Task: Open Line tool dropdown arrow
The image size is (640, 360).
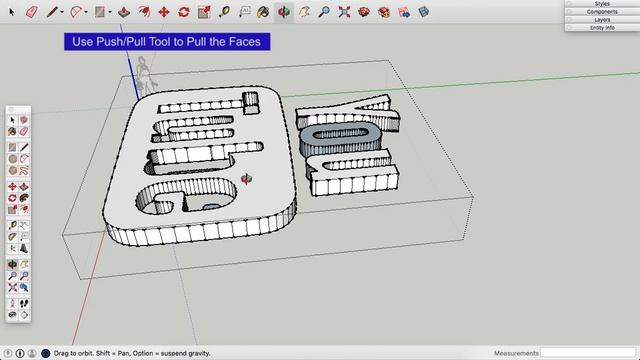Action: (x=62, y=12)
